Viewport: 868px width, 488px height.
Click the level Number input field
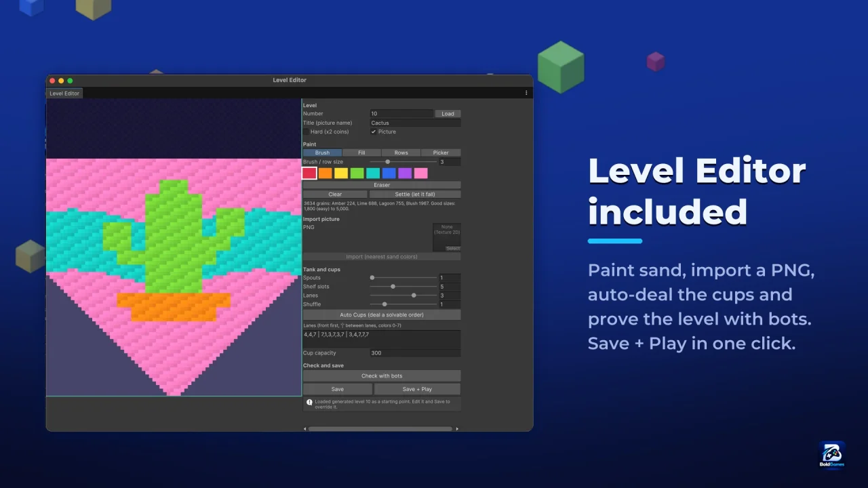pos(401,114)
